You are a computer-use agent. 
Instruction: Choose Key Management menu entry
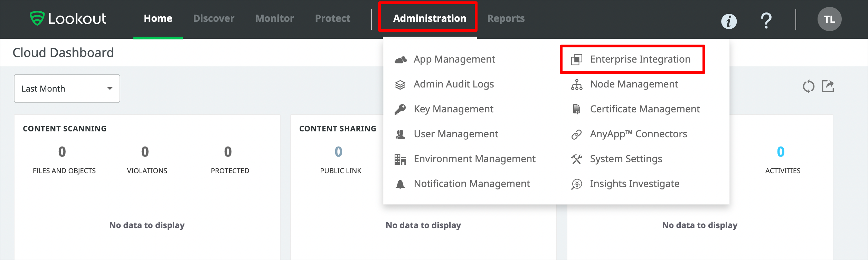point(453,109)
